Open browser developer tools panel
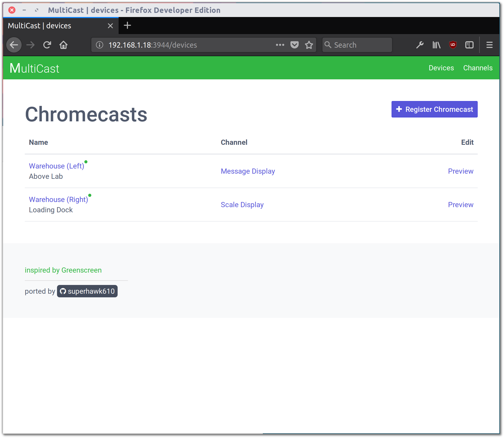The width and height of the screenshot is (504, 438). (420, 45)
